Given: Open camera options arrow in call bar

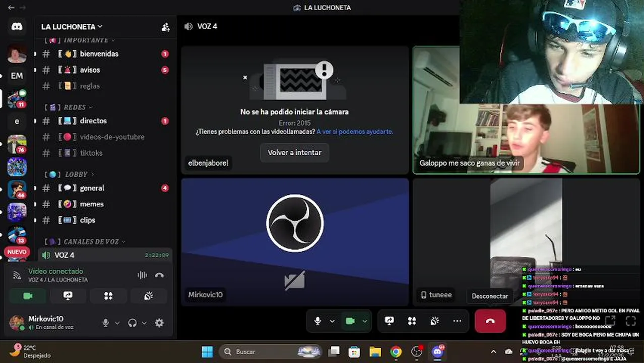Looking at the screenshot, I should [365, 321].
